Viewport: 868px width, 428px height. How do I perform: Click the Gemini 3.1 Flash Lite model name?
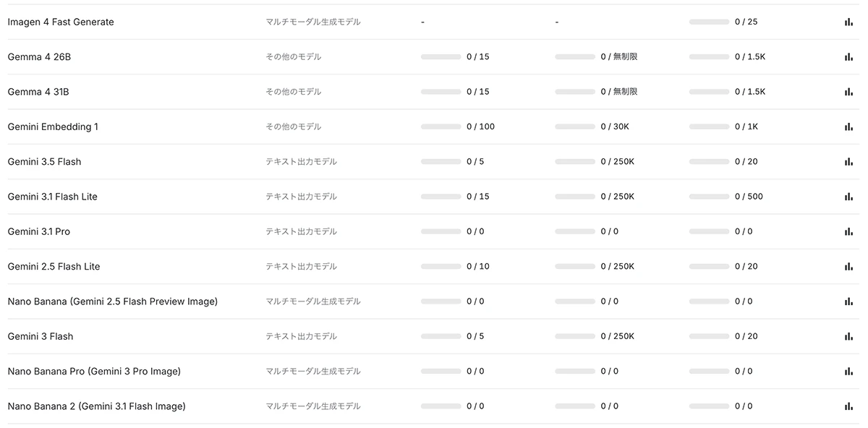point(52,197)
